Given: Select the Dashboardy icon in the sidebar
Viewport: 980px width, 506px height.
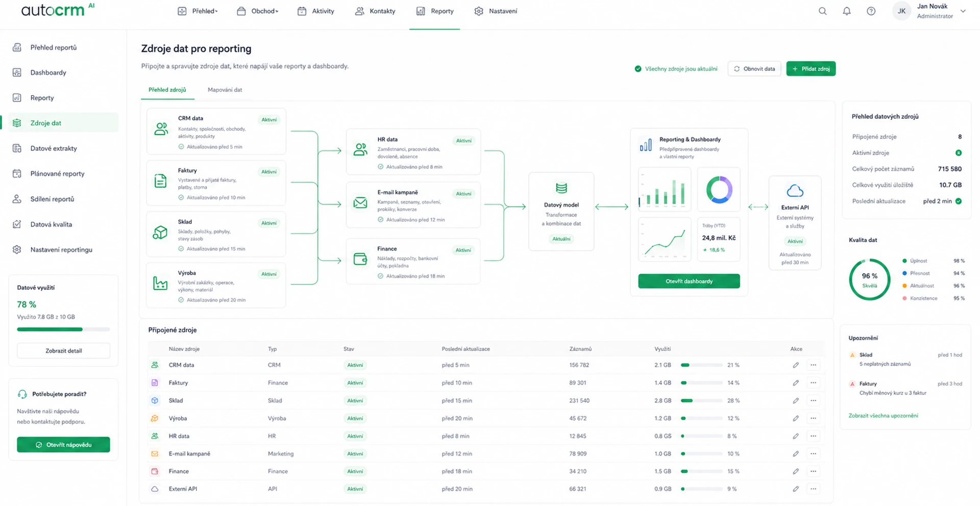Looking at the screenshot, I should coord(17,72).
